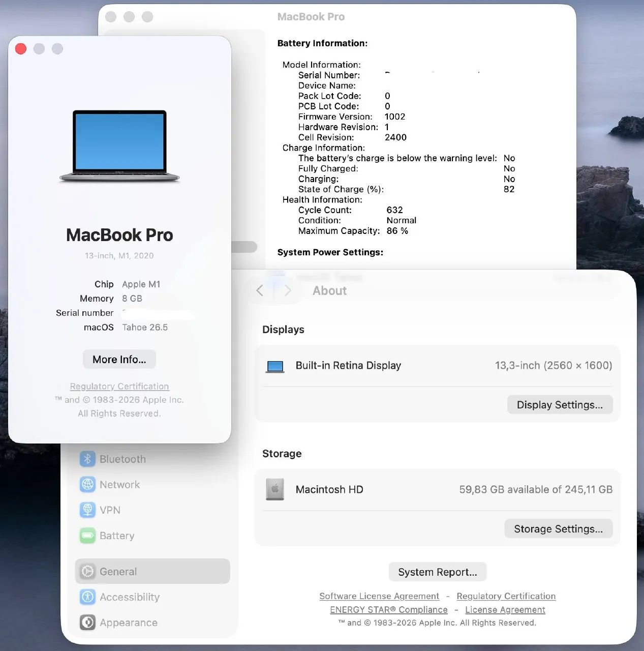Screen dimensions: 644x651
Task: Open the Battery icon in sidebar
Action: coord(87,536)
